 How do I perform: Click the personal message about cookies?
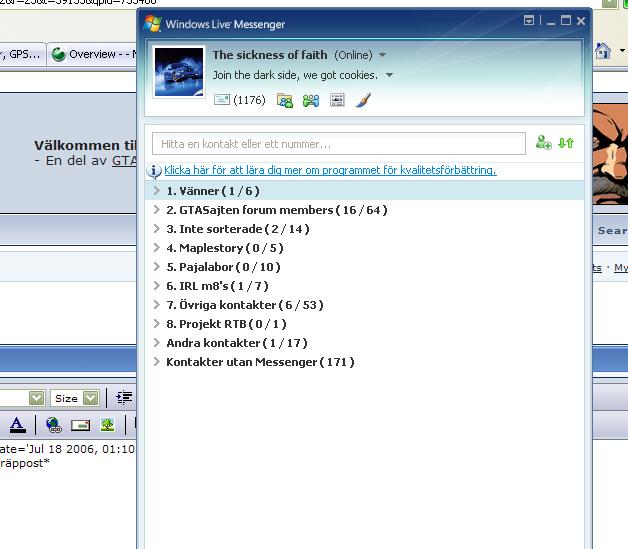[295, 75]
